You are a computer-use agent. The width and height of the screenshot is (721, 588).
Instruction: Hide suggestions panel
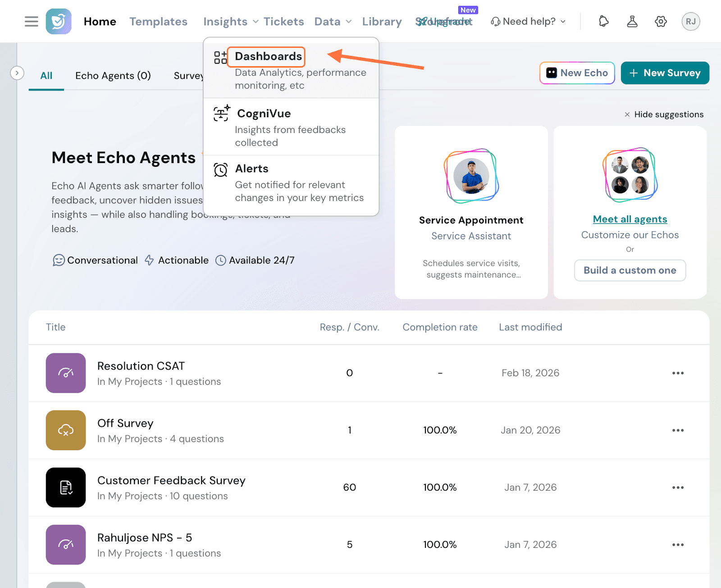[664, 114]
